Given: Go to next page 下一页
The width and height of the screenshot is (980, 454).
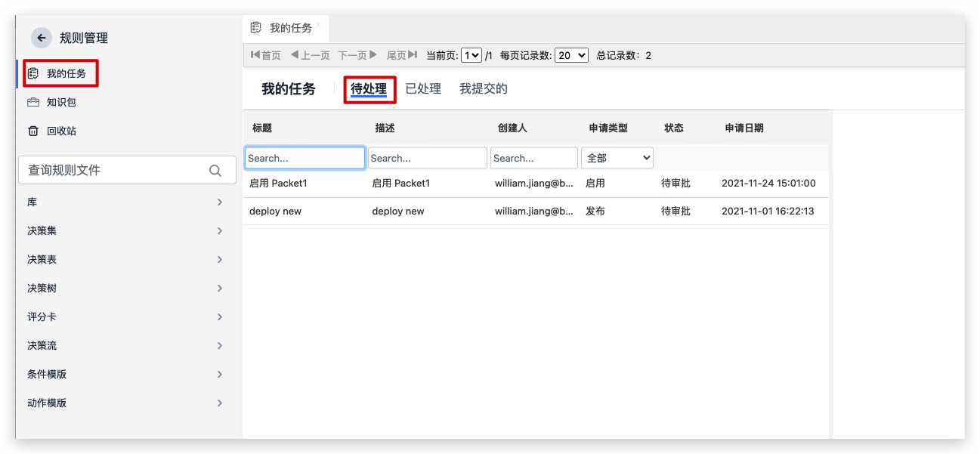Looking at the screenshot, I should [357, 55].
